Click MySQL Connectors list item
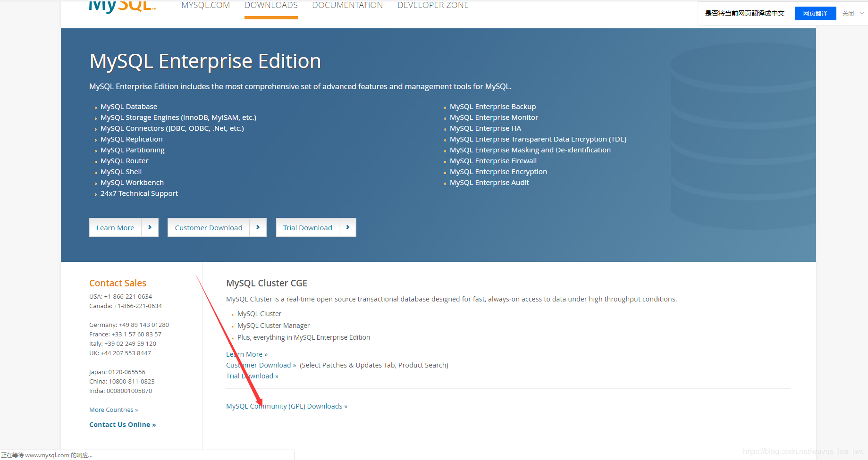Image resolution: width=868 pixels, height=460 pixels. (x=172, y=128)
